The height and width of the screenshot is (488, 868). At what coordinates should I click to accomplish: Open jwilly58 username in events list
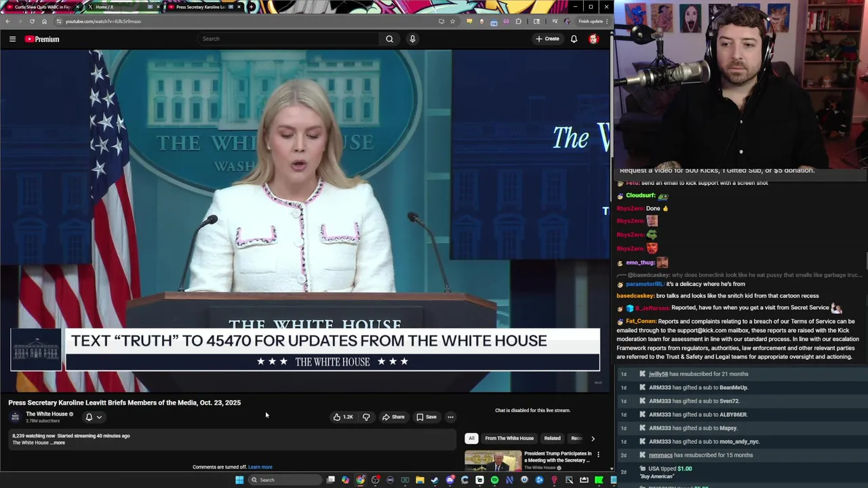[658, 374]
